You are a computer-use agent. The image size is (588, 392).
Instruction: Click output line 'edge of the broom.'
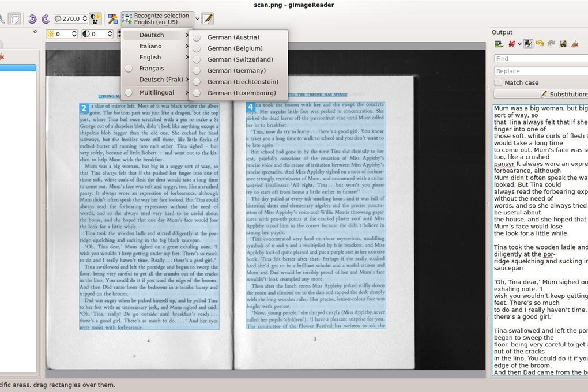(x=522, y=365)
